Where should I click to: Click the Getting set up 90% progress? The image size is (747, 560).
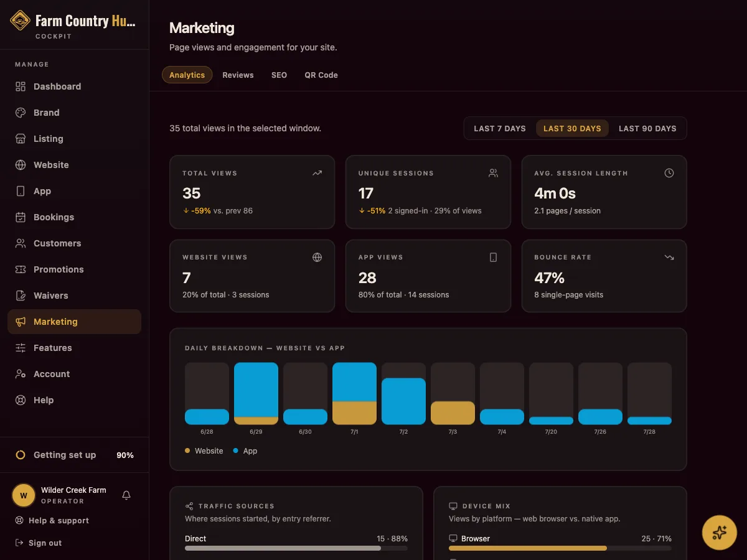pyautogui.click(x=75, y=455)
